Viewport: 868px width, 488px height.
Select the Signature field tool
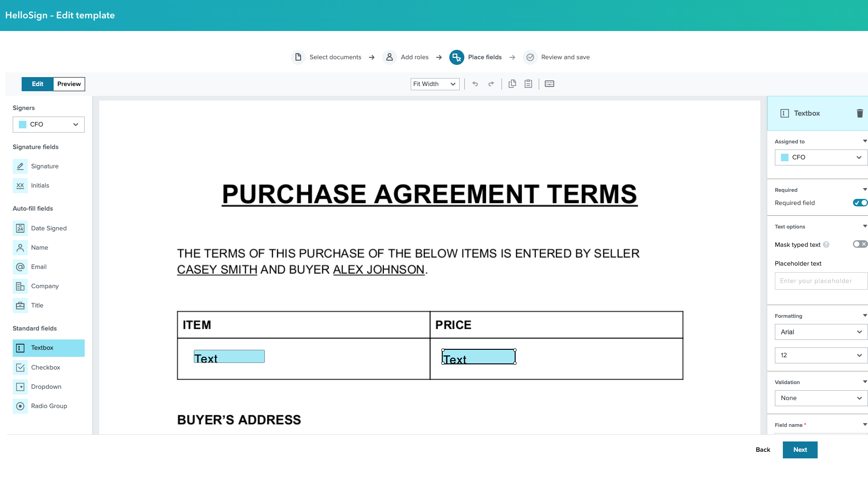45,166
